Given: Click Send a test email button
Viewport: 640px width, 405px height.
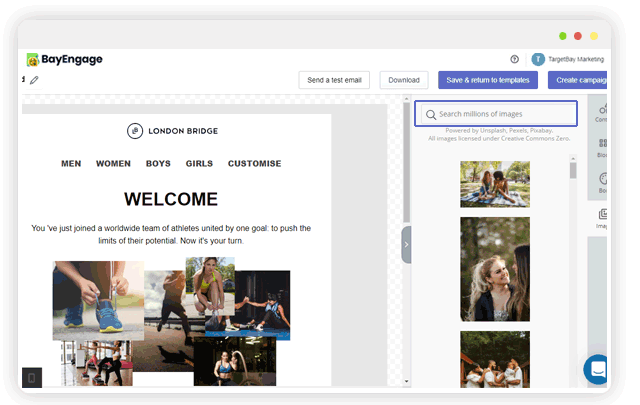Looking at the screenshot, I should click(334, 80).
